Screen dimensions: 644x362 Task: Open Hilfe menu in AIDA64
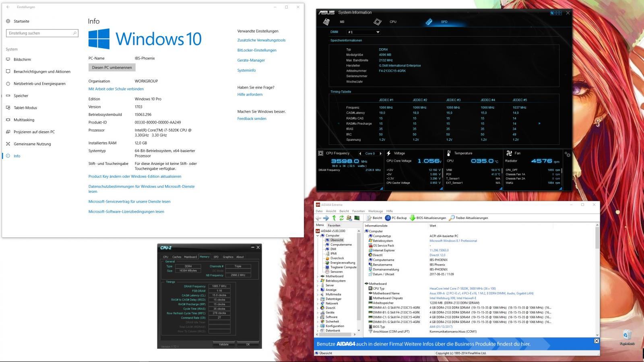click(x=390, y=211)
